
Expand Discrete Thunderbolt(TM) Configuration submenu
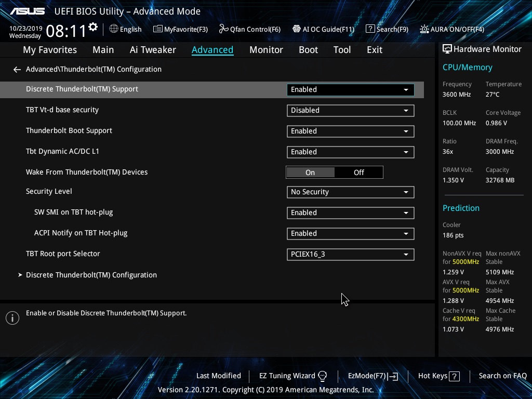coord(91,275)
